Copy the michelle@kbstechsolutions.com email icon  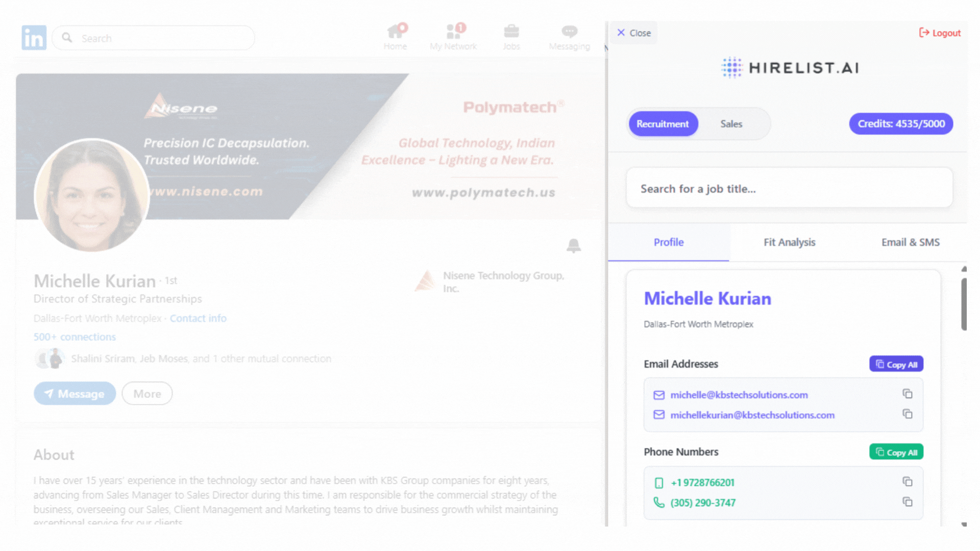click(907, 394)
